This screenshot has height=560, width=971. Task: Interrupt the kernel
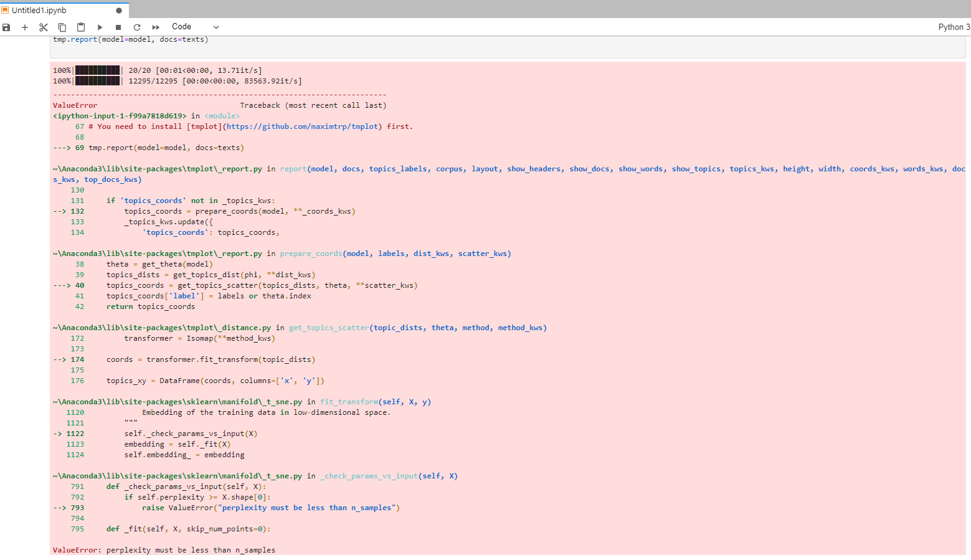tap(118, 27)
